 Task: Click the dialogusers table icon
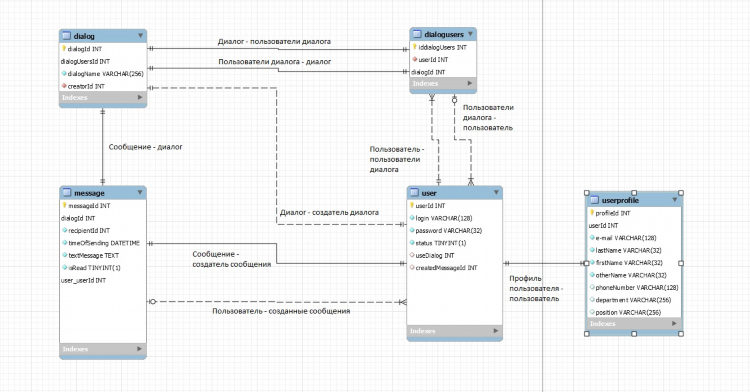pyautogui.click(x=417, y=34)
